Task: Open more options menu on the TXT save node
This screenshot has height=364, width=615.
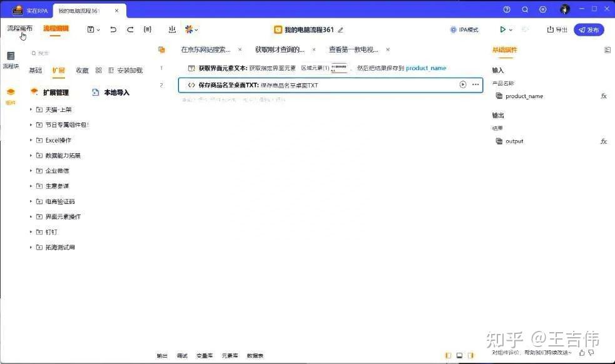Action: tap(476, 85)
